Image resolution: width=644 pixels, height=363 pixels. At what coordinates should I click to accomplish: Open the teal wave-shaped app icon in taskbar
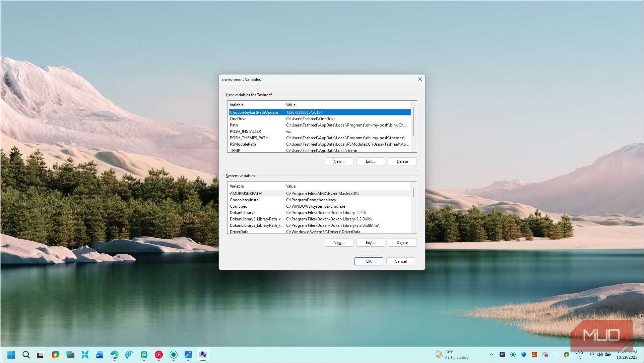tap(129, 355)
